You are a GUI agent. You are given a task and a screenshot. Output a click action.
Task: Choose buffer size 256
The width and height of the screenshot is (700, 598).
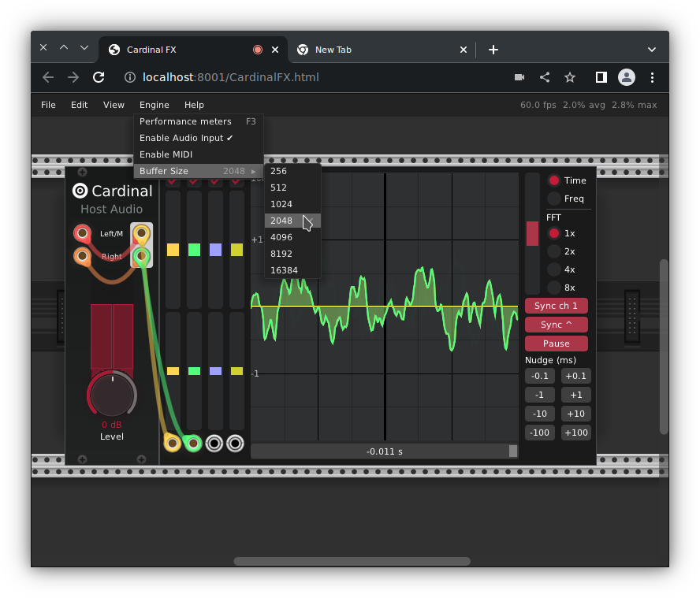(x=293, y=171)
